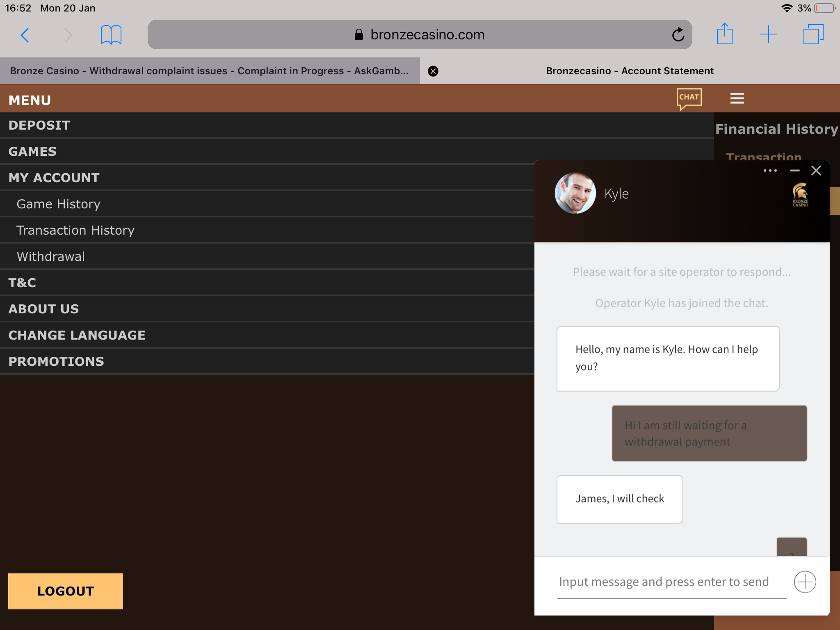This screenshot has height=630, width=840.
Task: Click the Kyle name in chat header
Action: pos(616,194)
